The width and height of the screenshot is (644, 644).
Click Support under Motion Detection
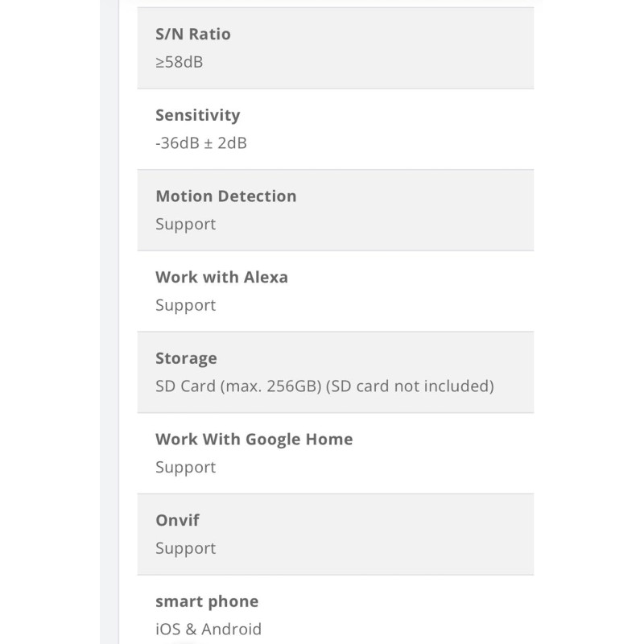tap(186, 225)
